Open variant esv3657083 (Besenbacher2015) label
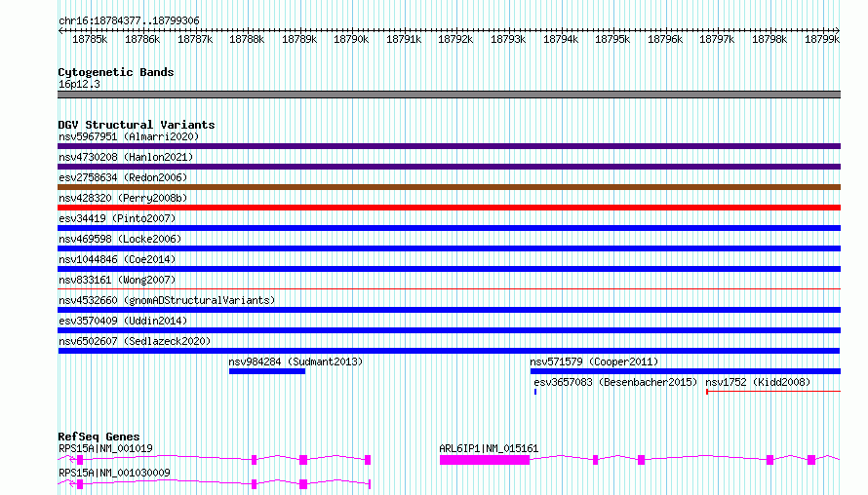The width and height of the screenshot is (868, 495). pos(615,382)
